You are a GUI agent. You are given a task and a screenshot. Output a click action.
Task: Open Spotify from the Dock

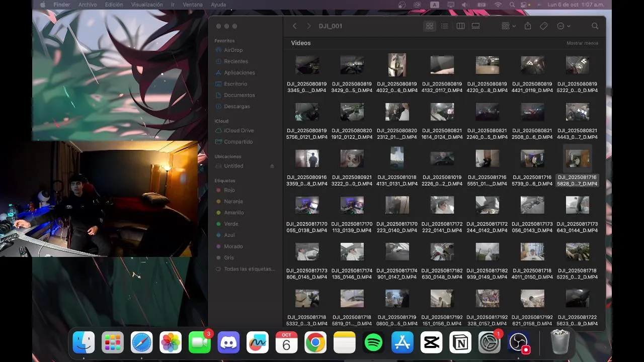[x=373, y=343]
